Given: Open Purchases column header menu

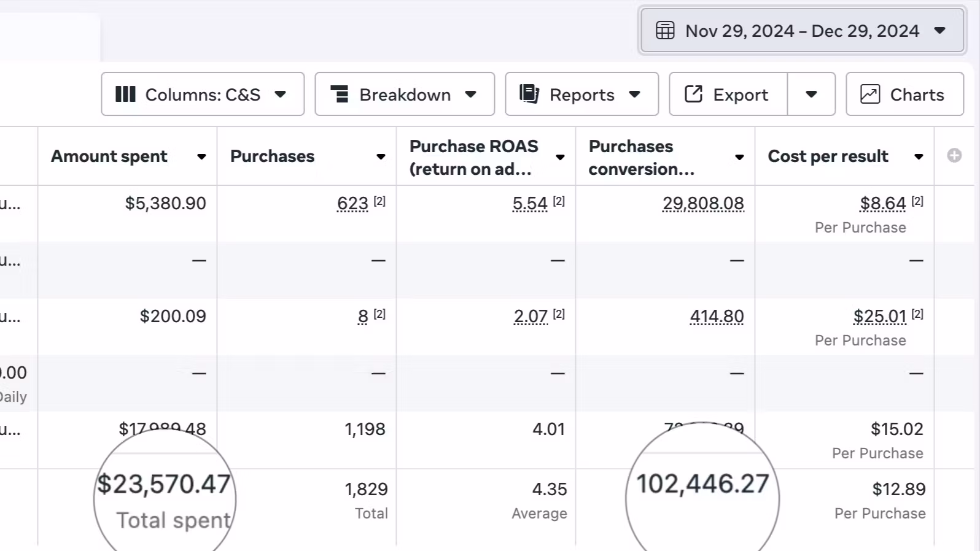Looking at the screenshot, I should coord(381,157).
